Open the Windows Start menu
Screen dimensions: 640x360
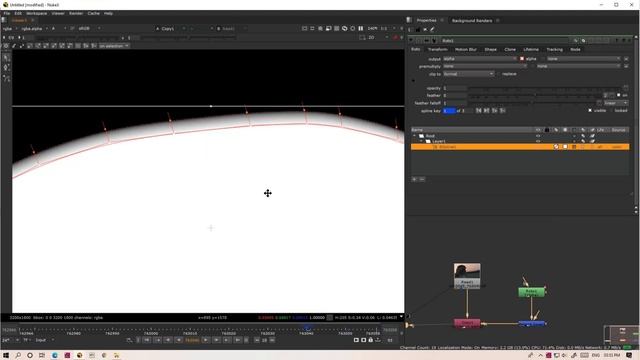point(6,356)
